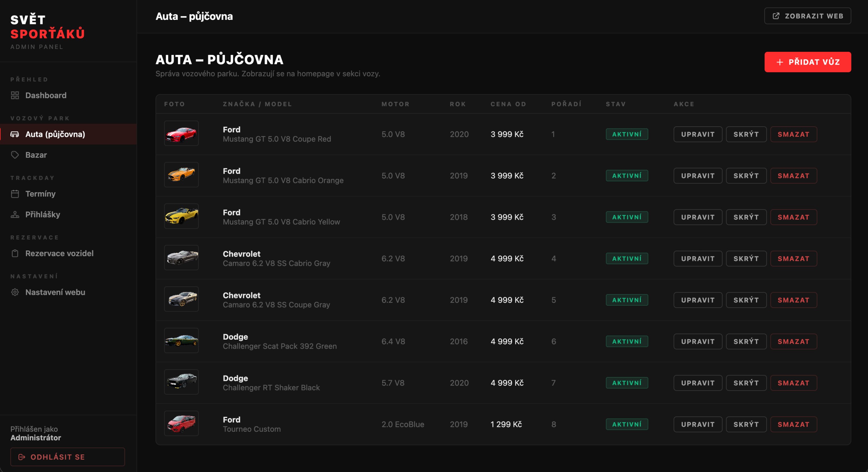This screenshot has height=472, width=868.
Task: Delete the Camaro SS Cabrio Gray car
Action: (x=793, y=259)
